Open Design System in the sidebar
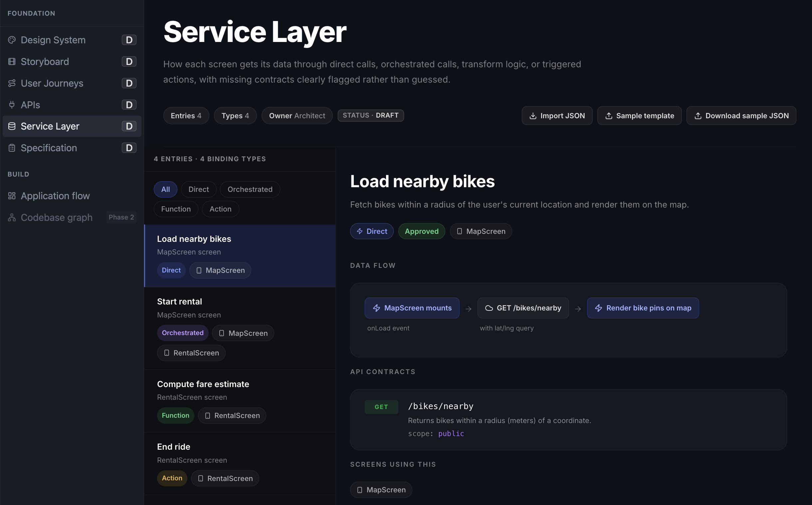Image resolution: width=812 pixels, height=505 pixels. point(72,40)
